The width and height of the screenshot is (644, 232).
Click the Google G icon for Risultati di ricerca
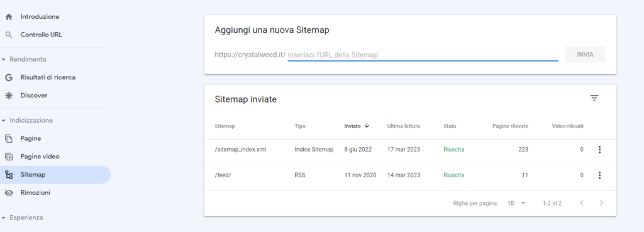[9, 77]
